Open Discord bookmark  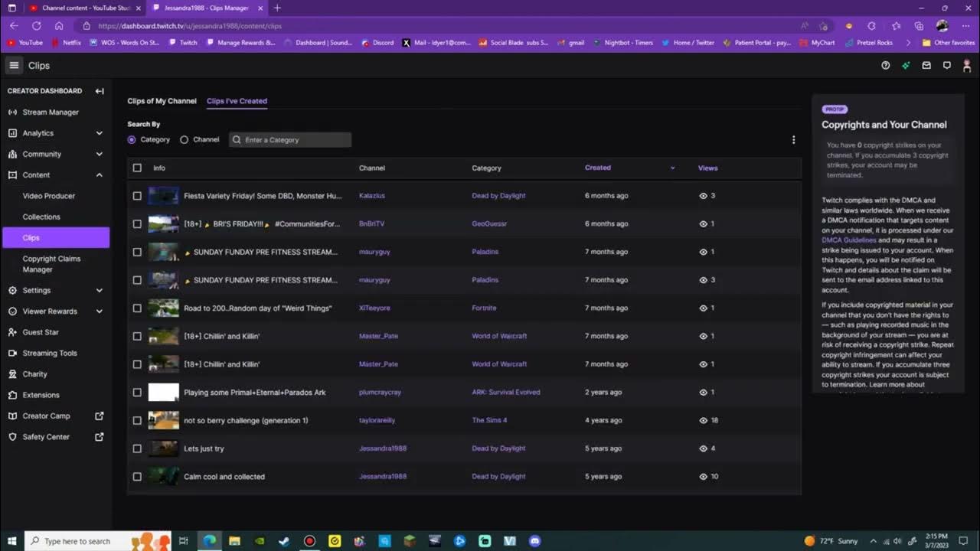tap(377, 43)
